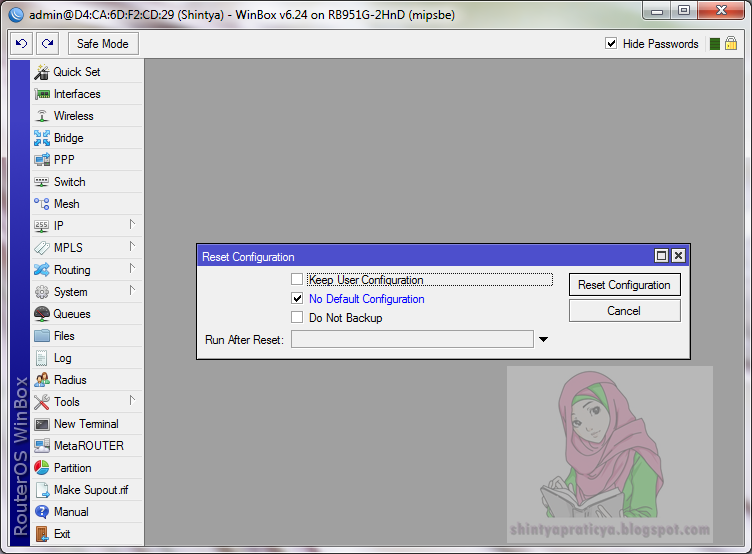Click the padlock icon in toolbar
The height and width of the screenshot is (554, 752).
(731, 44)
